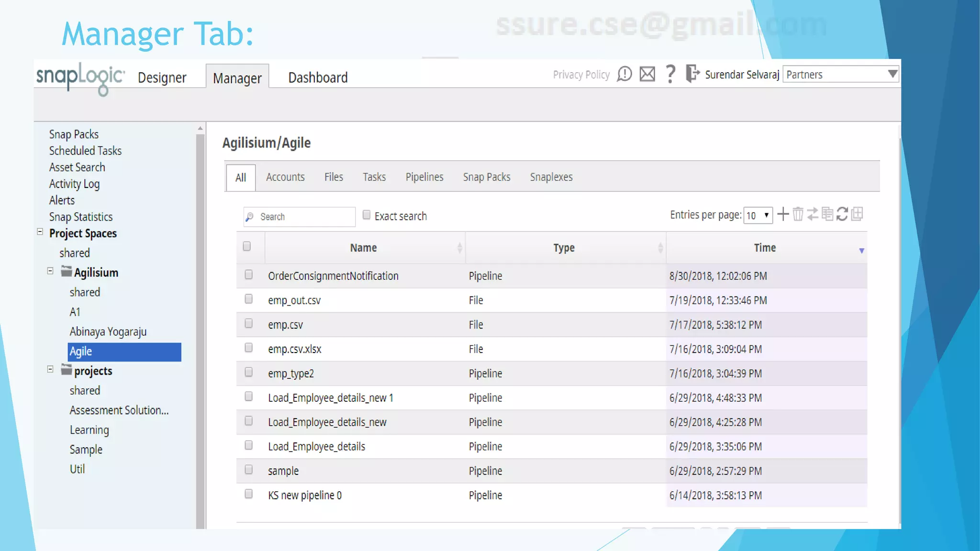The width and height of the screenshot is (980, 551).
Task: Click the move arrows icon in toolbar
Action: (813, 214)
